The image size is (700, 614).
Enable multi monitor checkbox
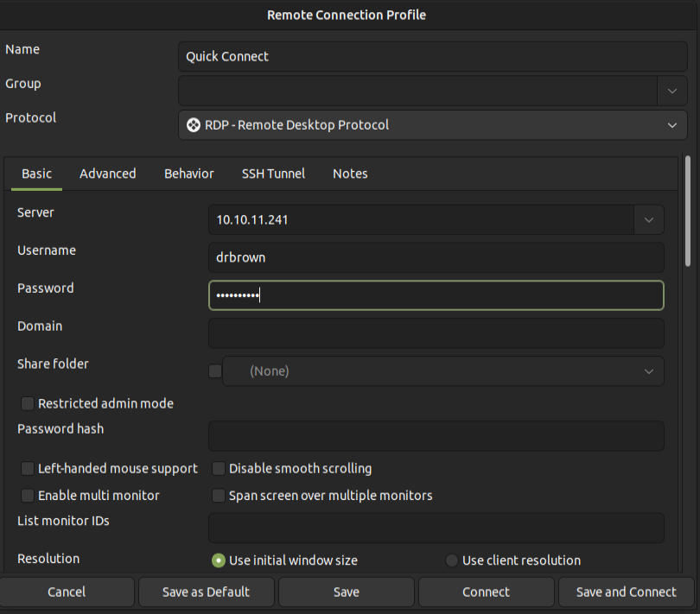(28, 496)
